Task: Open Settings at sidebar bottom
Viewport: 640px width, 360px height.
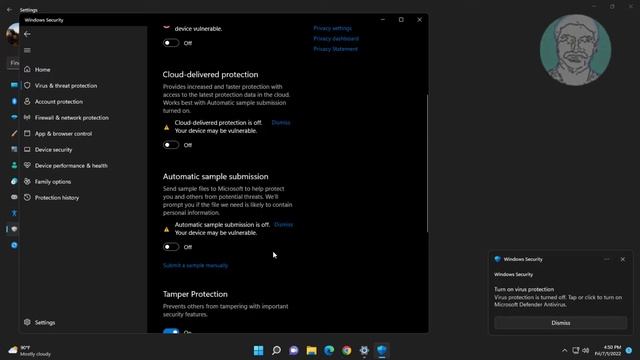Action: 45,322
